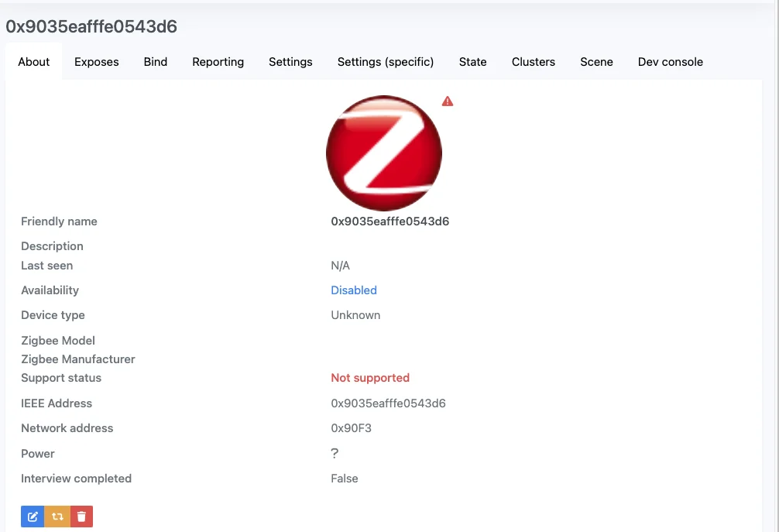
Task: Click the red warning triangle icon
Action: (448, 101)
